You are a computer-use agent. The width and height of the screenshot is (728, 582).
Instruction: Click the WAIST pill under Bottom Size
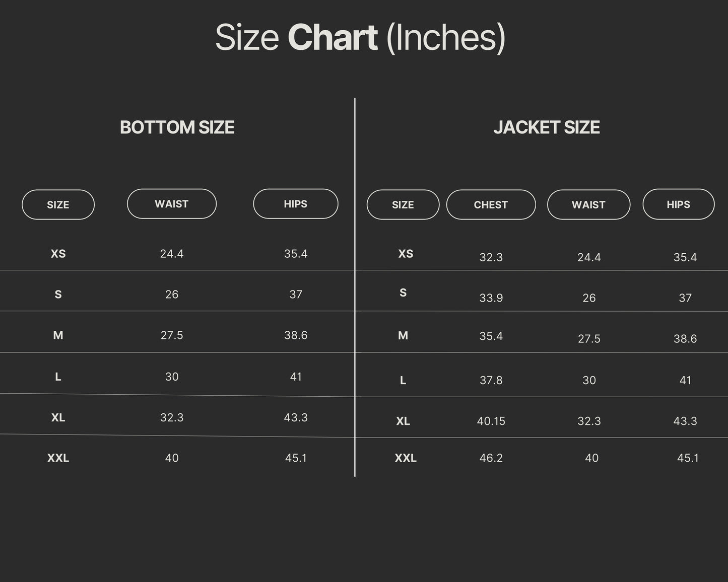point(171,204)
